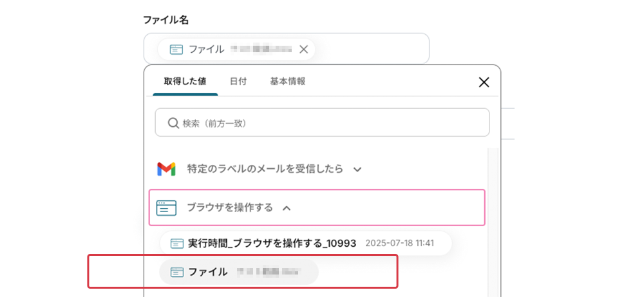This screenshot has height=299, width=644.
Task: Expand the Gmail trigger section chevron
Action: tap(357, 169)
